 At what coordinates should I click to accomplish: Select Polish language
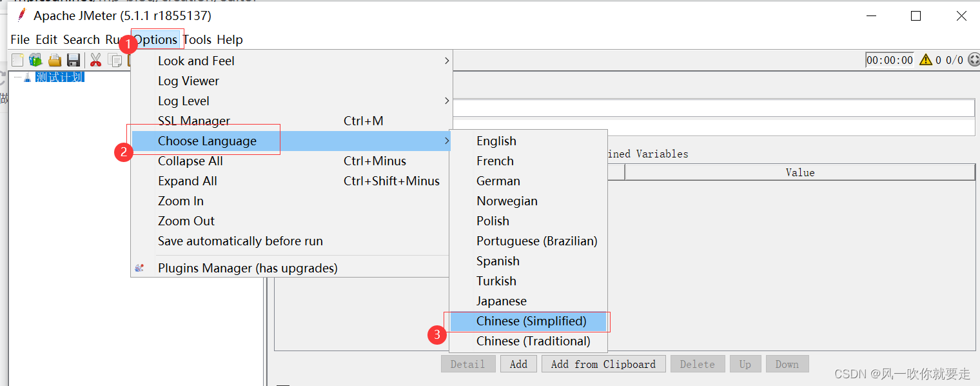pyautogui.click(x=528, y=221)
